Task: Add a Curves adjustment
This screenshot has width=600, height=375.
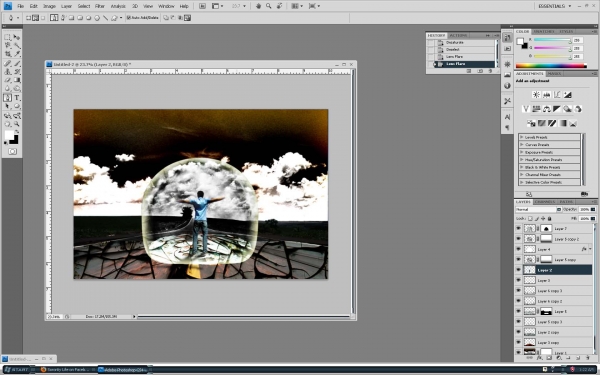Action: 557,95
